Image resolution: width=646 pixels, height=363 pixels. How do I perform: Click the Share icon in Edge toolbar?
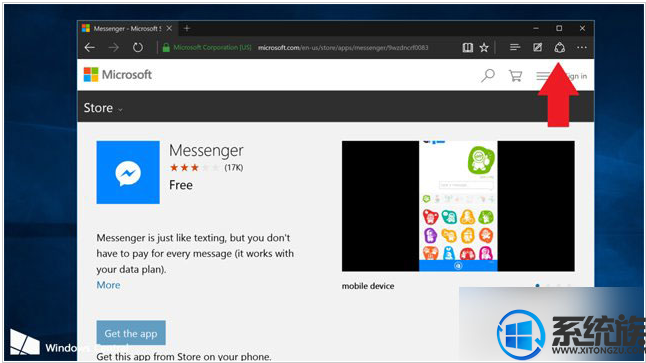[559, 47]
